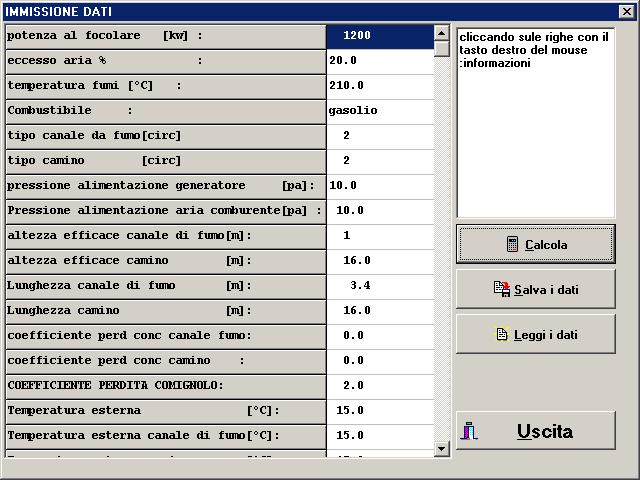Select Temperatura esterna canale di fumo value

coord(380,436)
